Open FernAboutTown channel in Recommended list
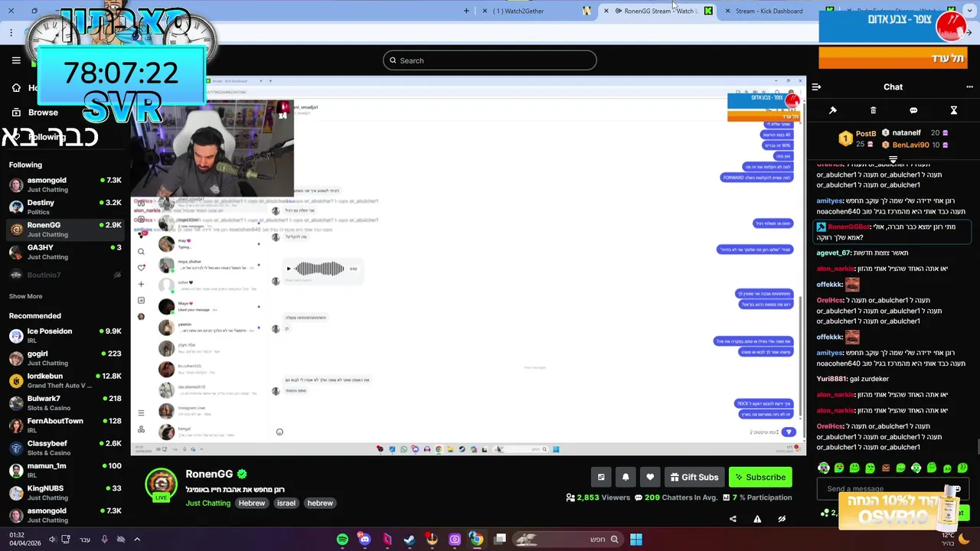Screen dimensions: 980x551 point(65,425)
